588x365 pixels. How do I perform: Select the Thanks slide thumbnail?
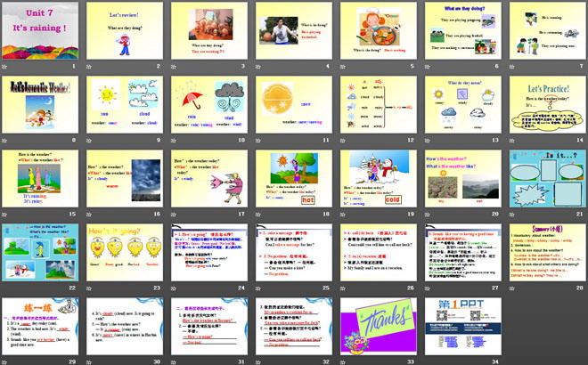[x=377, y=324]
